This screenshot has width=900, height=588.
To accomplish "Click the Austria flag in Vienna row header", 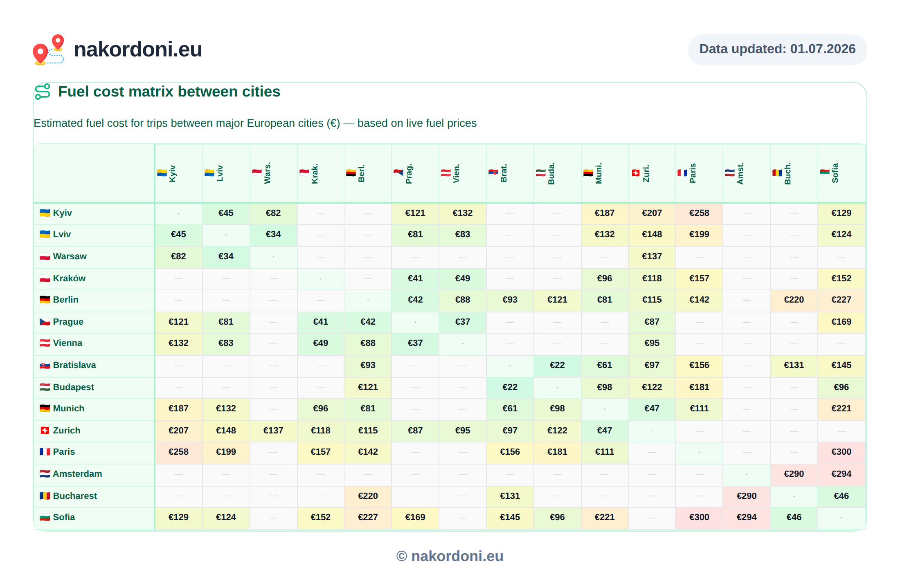I will coord(45,343).
